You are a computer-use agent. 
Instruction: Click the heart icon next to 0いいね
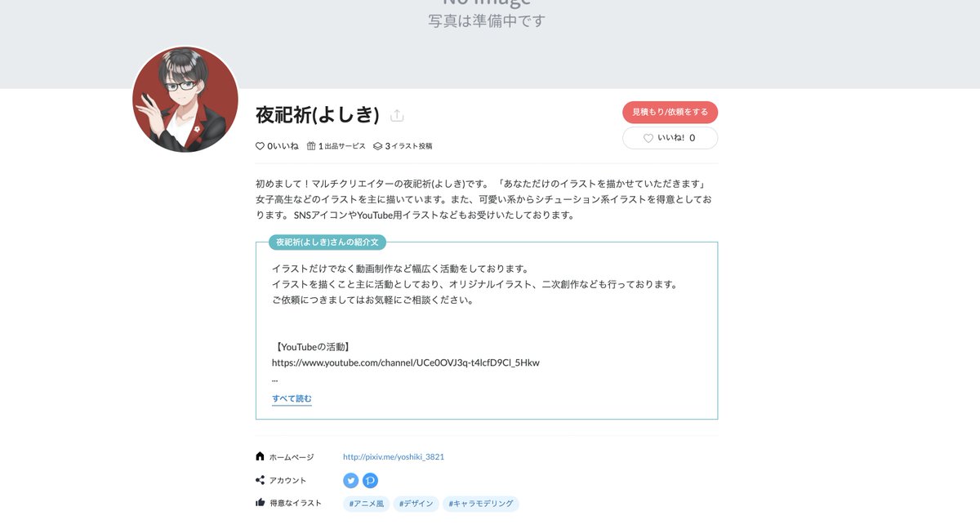point(260,146)
